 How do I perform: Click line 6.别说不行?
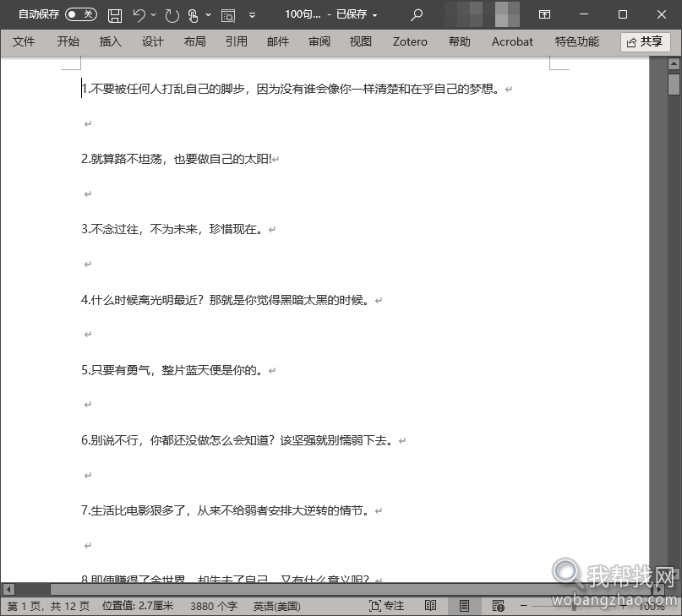237,440
